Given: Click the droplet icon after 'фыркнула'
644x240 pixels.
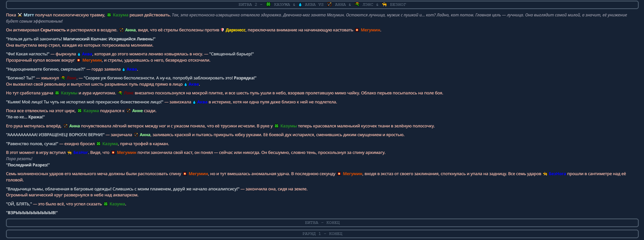Looking at the screenshot, I should 79,54.
